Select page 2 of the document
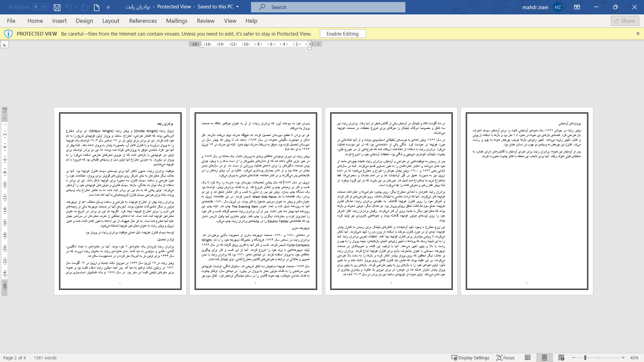Screen dimensions: 644x362 256,201
